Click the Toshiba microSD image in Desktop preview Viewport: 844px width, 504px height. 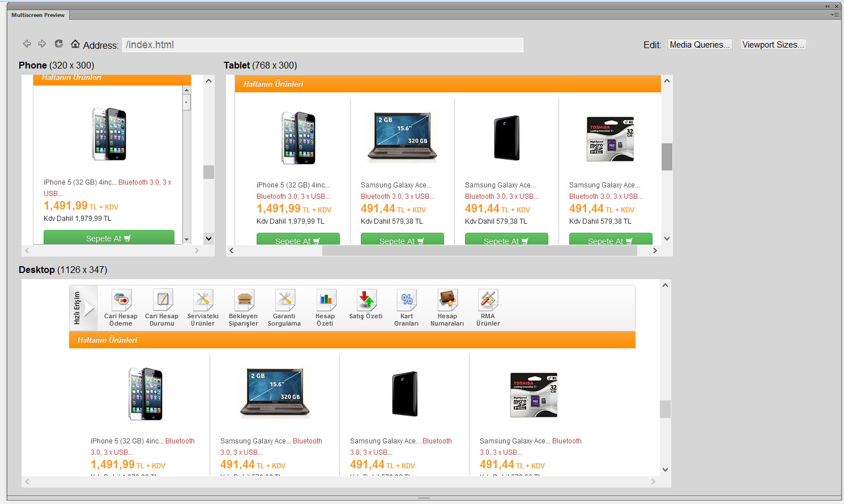click(534, 395)
